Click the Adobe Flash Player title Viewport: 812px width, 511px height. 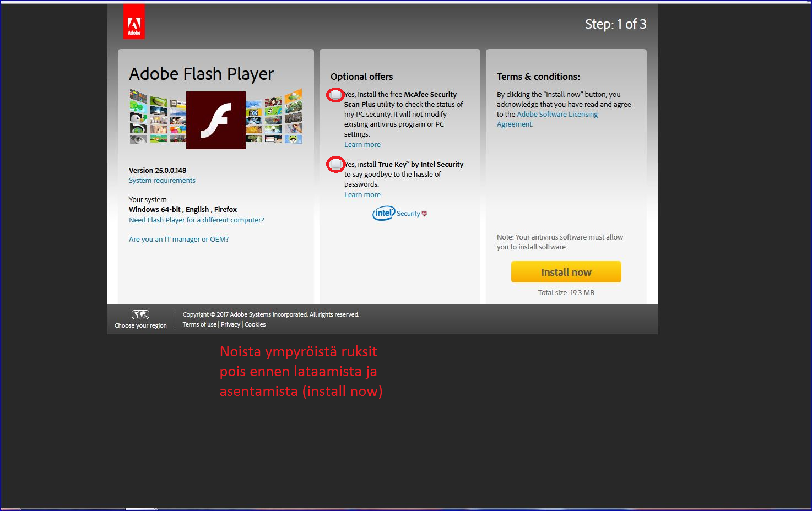click(201, 74)
